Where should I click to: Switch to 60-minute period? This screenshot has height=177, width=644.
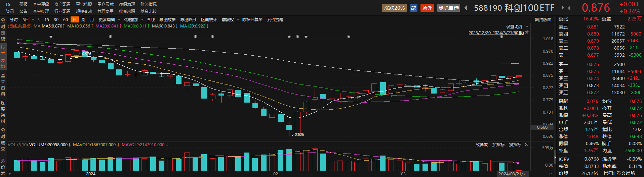pyautogui.click(x=66, y=19)
